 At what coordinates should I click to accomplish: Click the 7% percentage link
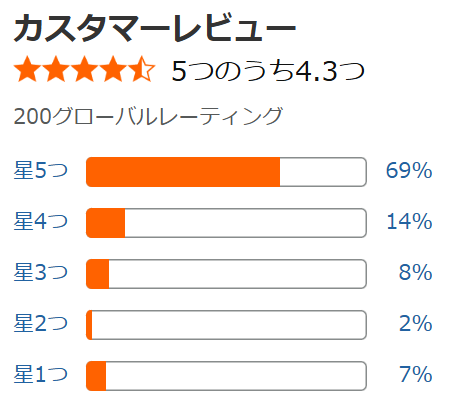[416, 374]
